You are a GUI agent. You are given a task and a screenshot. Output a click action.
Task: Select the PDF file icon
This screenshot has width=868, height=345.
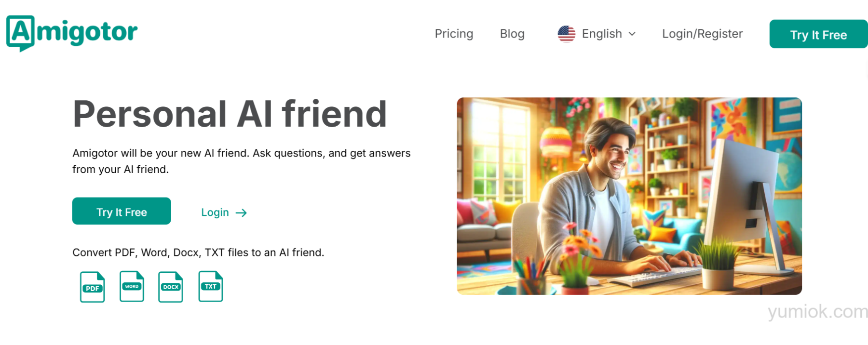(x=93, y=287)
